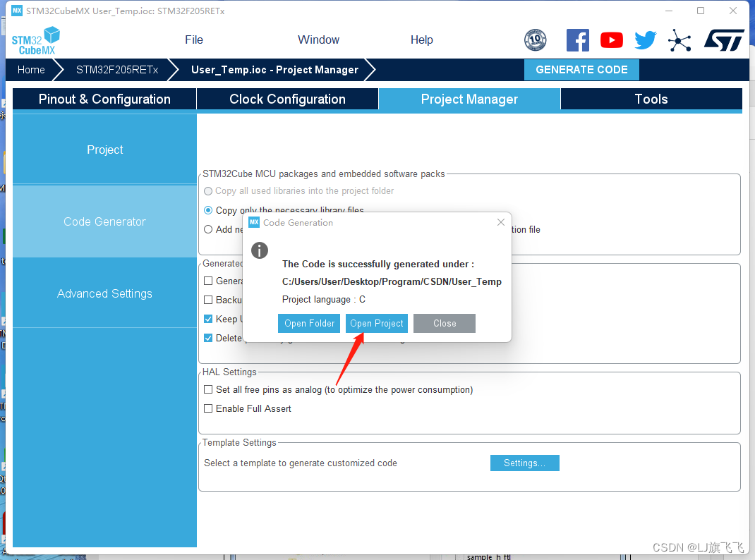Click the ST company logo
This screenshot has width=755, height=560.
pos(724,40)
